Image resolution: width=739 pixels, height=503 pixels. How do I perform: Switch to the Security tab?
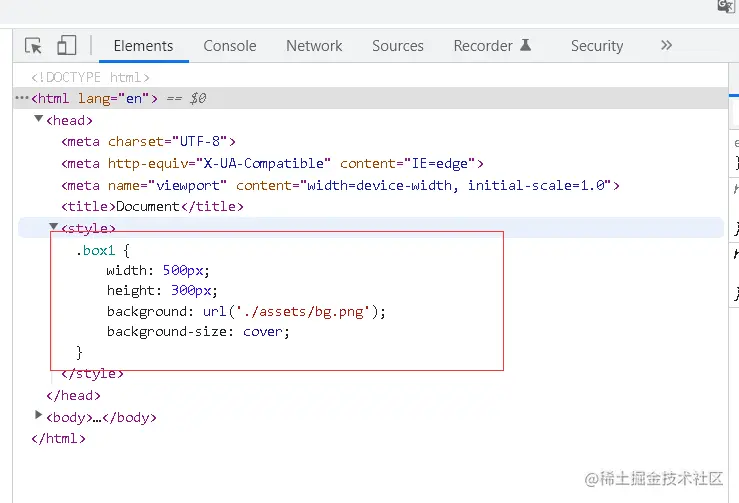point(597,46)
